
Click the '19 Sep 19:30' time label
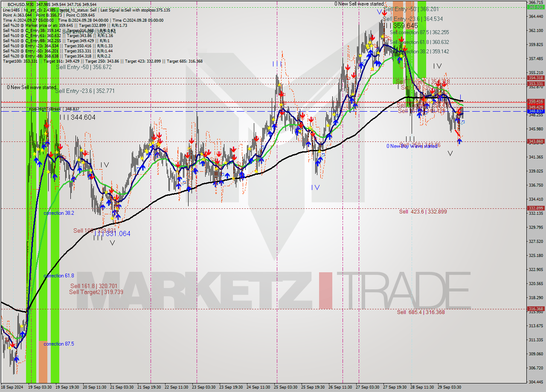[68, 387]
